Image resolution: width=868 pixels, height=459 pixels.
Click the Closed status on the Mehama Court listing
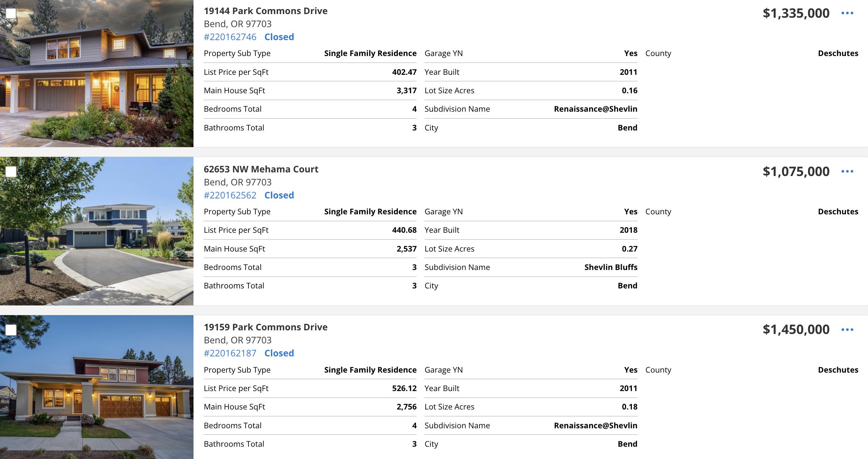(279, 195)
